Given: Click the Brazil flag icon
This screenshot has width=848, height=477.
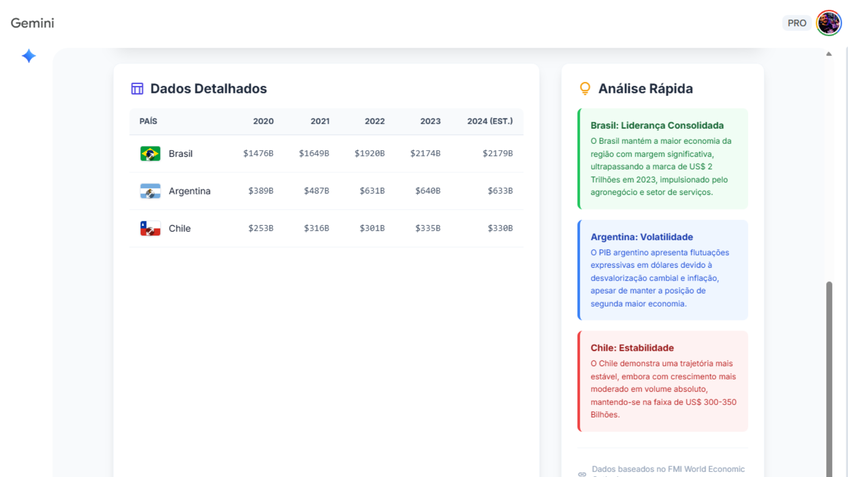Looking at the screenshot, I should point(150,154).
